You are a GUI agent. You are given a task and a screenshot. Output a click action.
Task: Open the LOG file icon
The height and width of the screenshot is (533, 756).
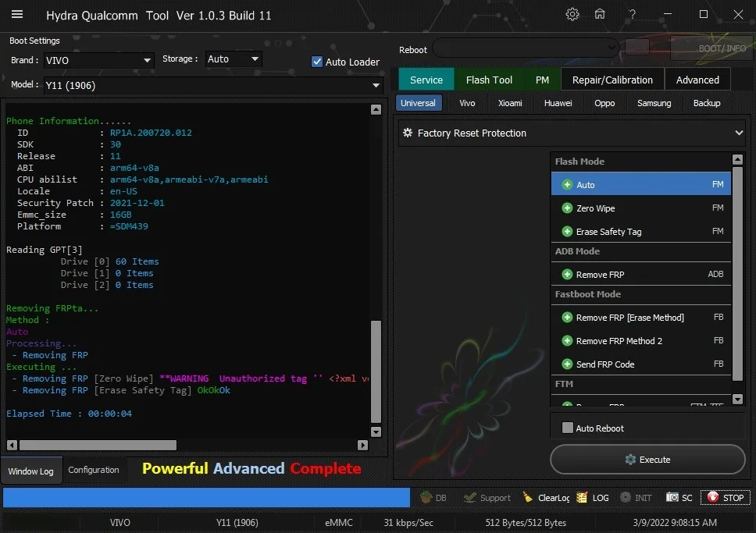(583, 497)
